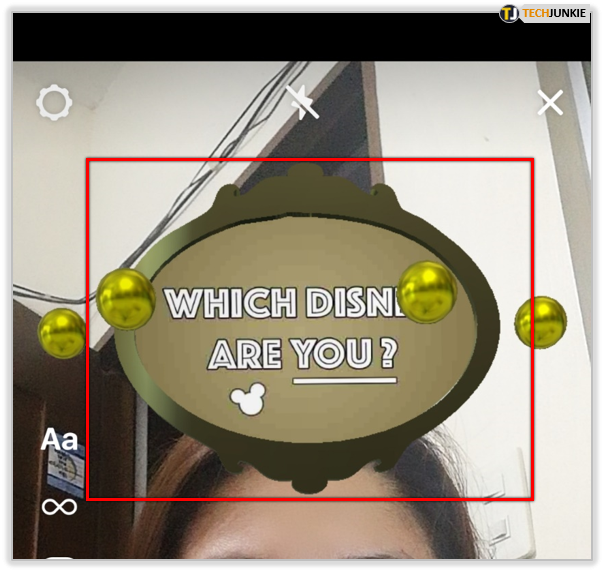
Task: Tap the gold ball beside the word WHICH
Action: 126,297
